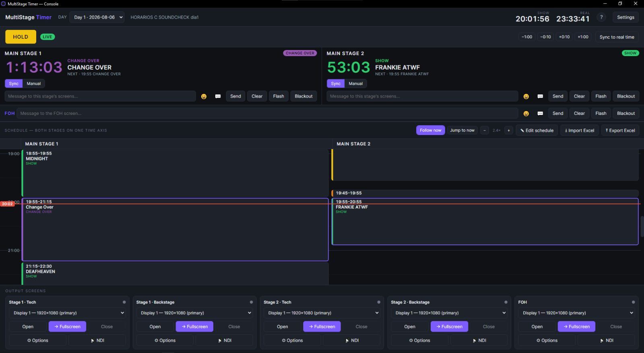Screen dimensions: 644x353
Task: Open preset messages icon for Main Stage 2
Action: pyautogui.click(x=540, y=96)
